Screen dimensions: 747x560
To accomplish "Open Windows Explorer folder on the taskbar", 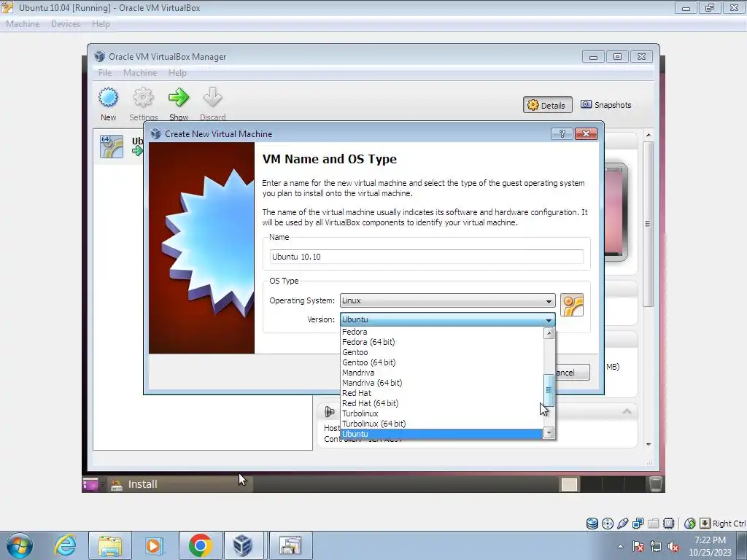I will tap(110, 545).
